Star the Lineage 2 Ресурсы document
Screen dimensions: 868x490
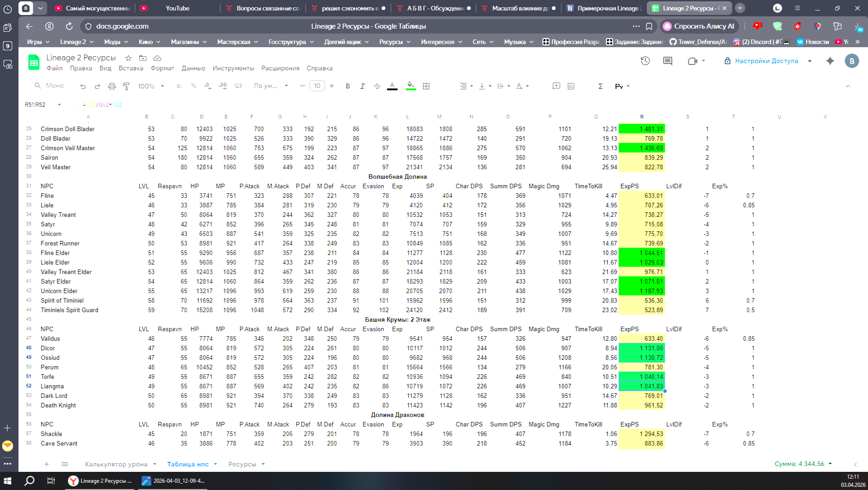[128, 58]
